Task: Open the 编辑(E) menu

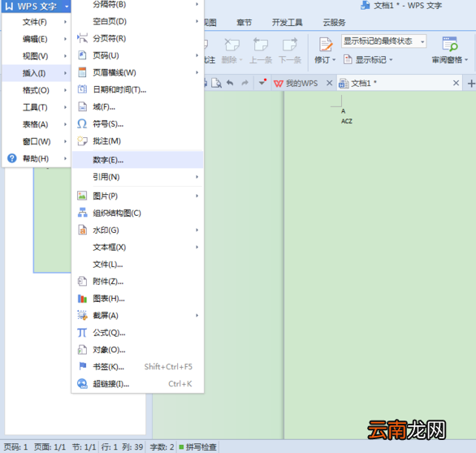Action: (x=37, y=39)
